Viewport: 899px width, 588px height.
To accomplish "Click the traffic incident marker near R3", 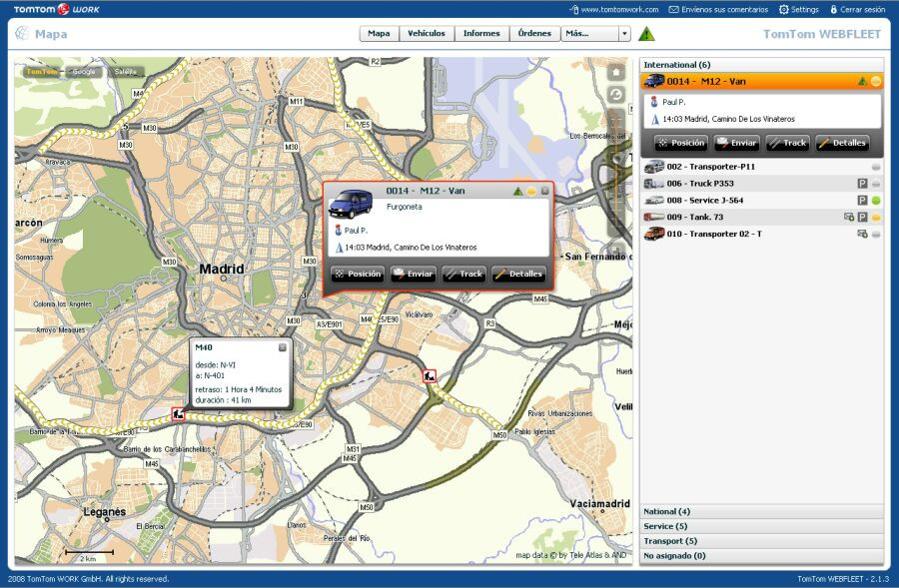I will (x=429, y=376).
